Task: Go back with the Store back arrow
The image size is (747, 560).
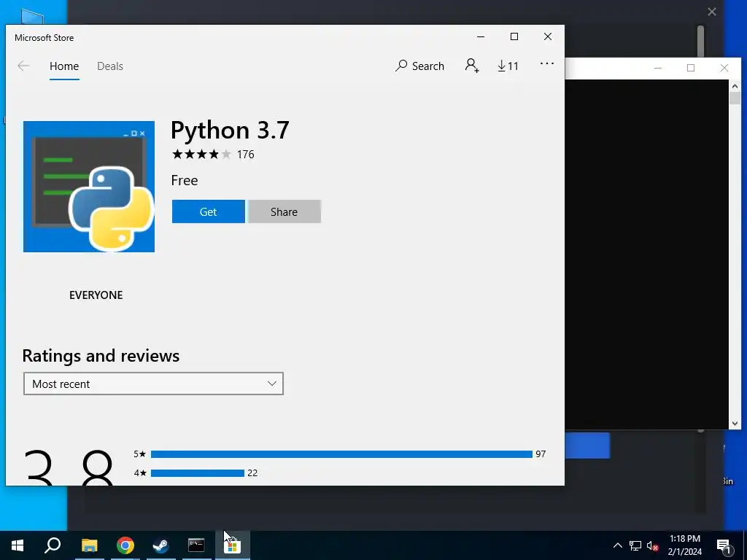Action: tap(23, 66)
